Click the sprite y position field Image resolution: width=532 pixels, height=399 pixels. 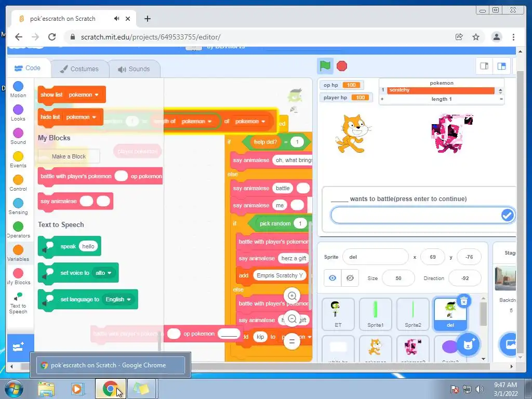point(469,257)
